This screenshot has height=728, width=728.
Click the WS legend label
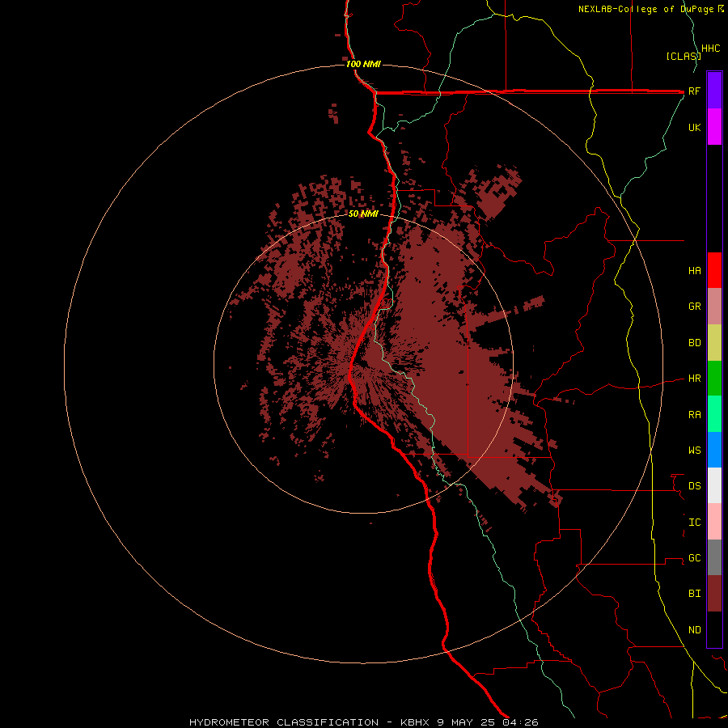pos(695,450)
